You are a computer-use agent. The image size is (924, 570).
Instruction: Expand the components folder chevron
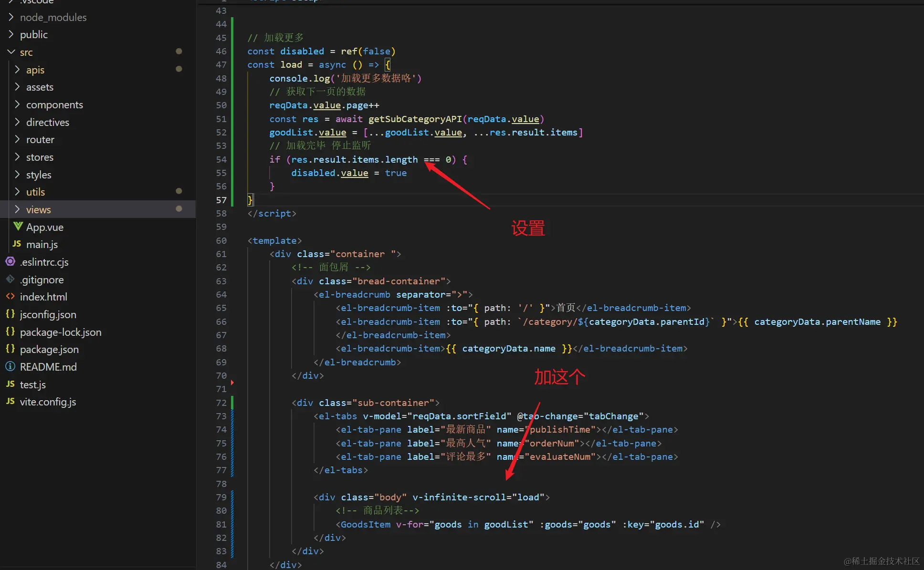point(17,104)
